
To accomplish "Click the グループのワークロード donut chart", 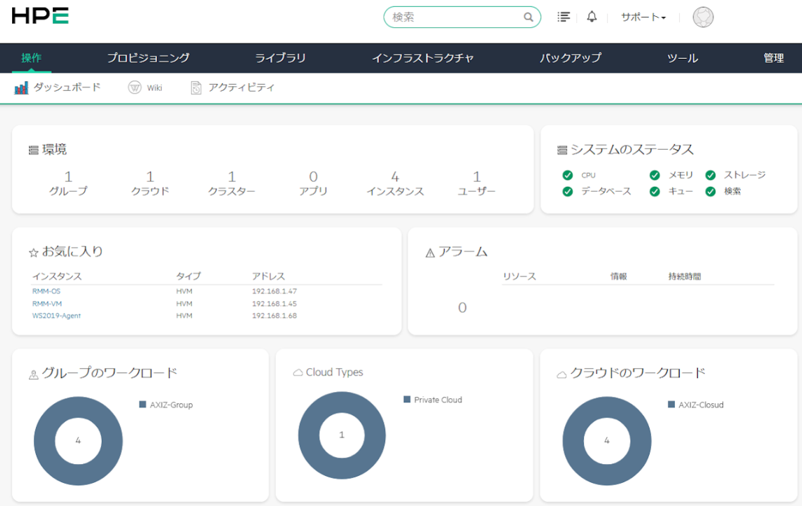I will click(78, 441).
